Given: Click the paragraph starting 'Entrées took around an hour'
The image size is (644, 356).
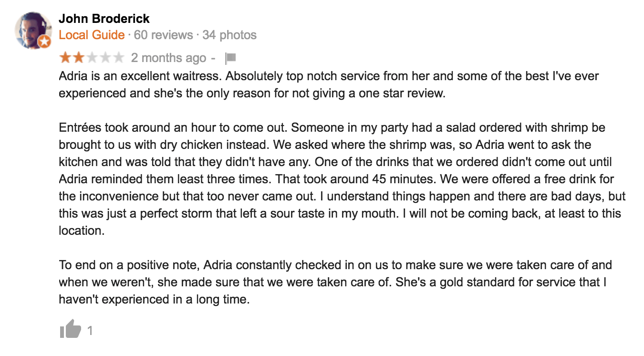Looking at the screenshot, I should [342, 179].
